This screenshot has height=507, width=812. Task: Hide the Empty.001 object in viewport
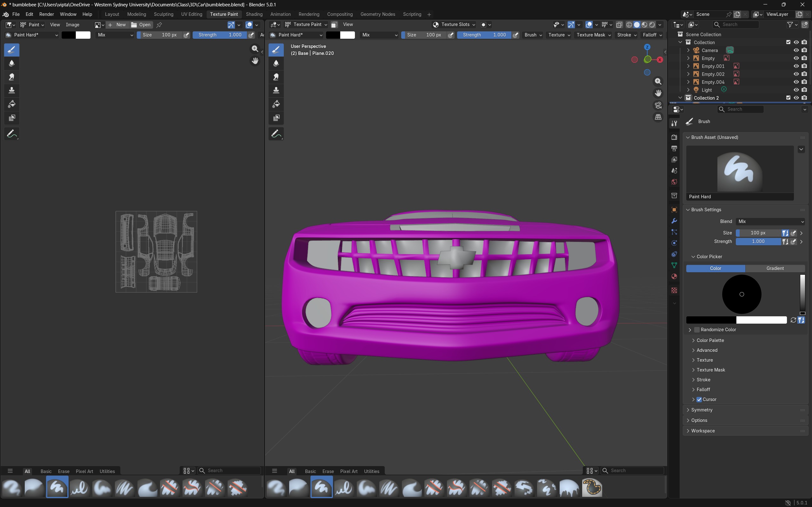tap(796, 66)
